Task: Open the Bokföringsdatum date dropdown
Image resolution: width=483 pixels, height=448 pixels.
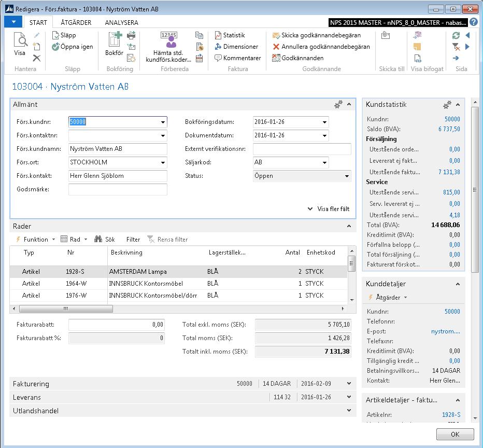Action: click(x=324, y=122)
